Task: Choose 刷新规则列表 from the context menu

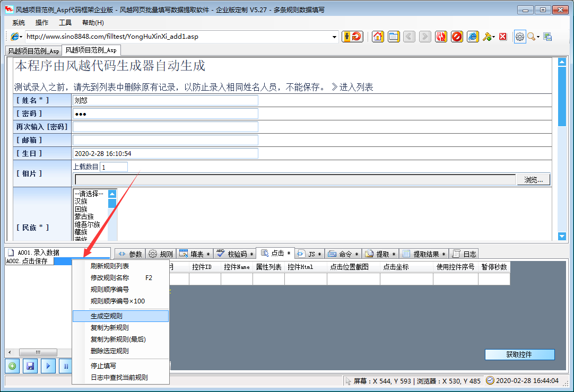Action: pos(120,266)
